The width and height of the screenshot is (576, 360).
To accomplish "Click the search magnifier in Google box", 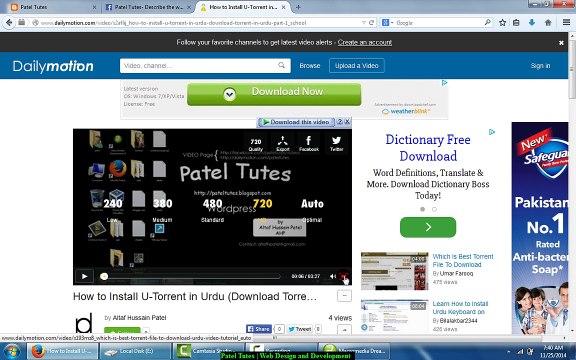I will (x=487, y=22).
